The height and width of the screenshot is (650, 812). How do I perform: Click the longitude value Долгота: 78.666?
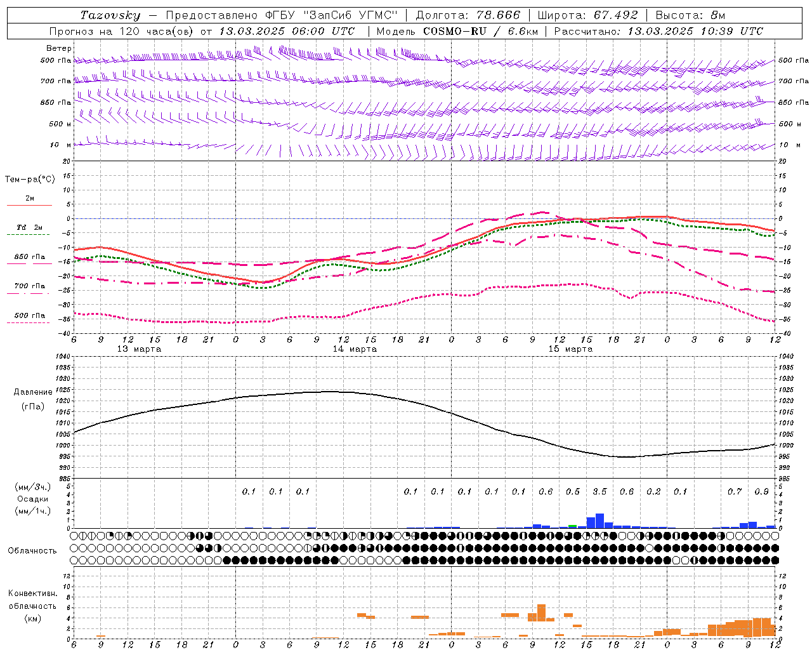pyautogui.click(x=468, y=15)
